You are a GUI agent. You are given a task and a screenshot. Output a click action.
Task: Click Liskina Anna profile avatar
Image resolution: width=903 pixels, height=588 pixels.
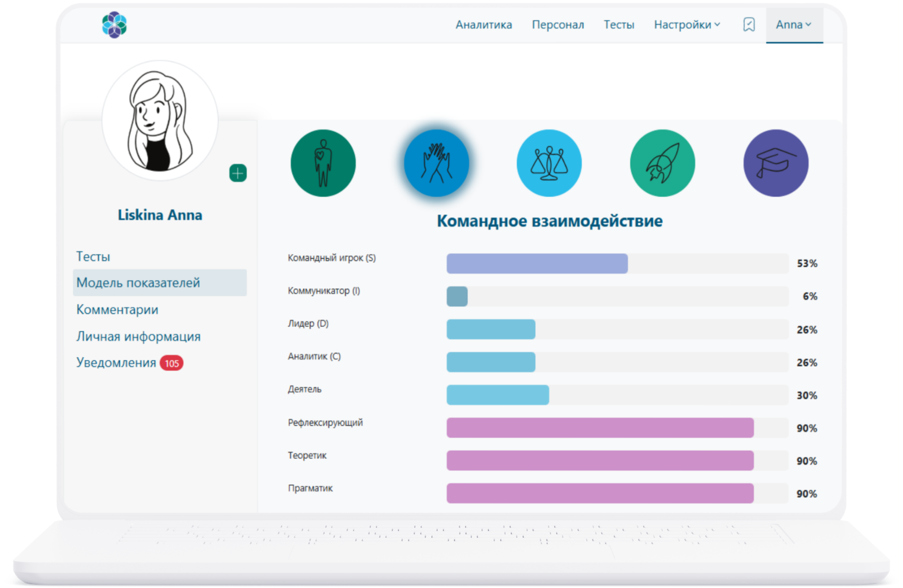click(160, 121)
